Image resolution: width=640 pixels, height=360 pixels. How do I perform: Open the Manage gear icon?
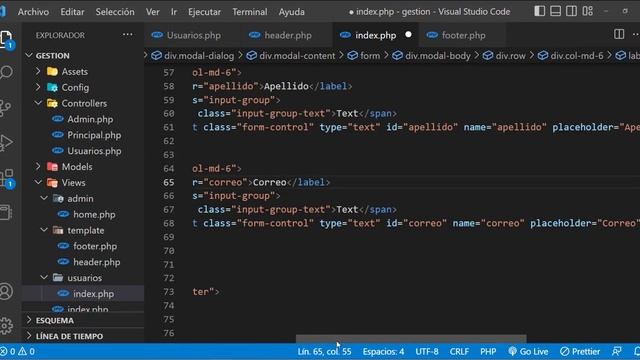tap(6, 326)
